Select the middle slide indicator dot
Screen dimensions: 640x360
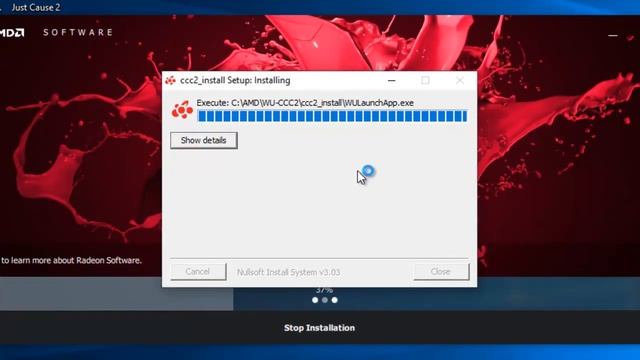[x=325, y=300]
